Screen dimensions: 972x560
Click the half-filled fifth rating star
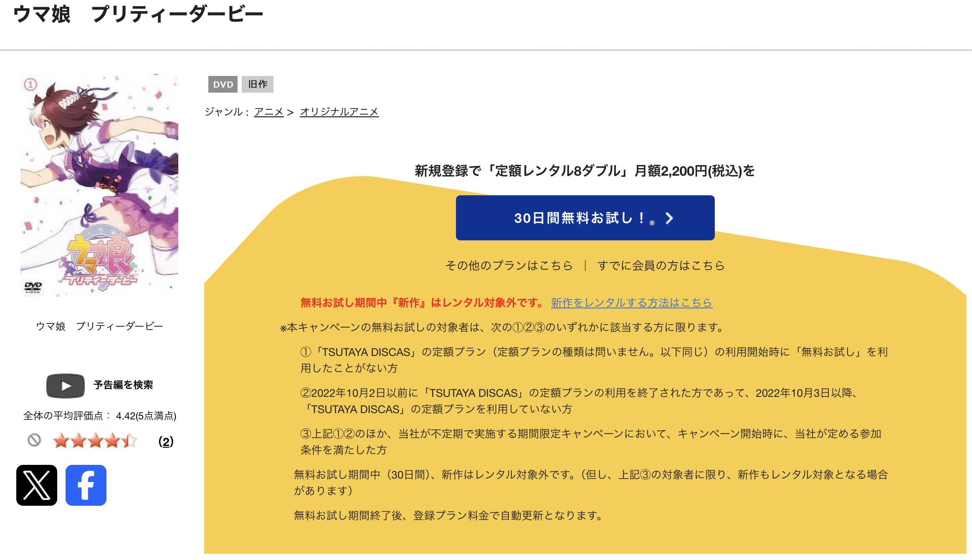pyautogui.click(x=129, y=441)
